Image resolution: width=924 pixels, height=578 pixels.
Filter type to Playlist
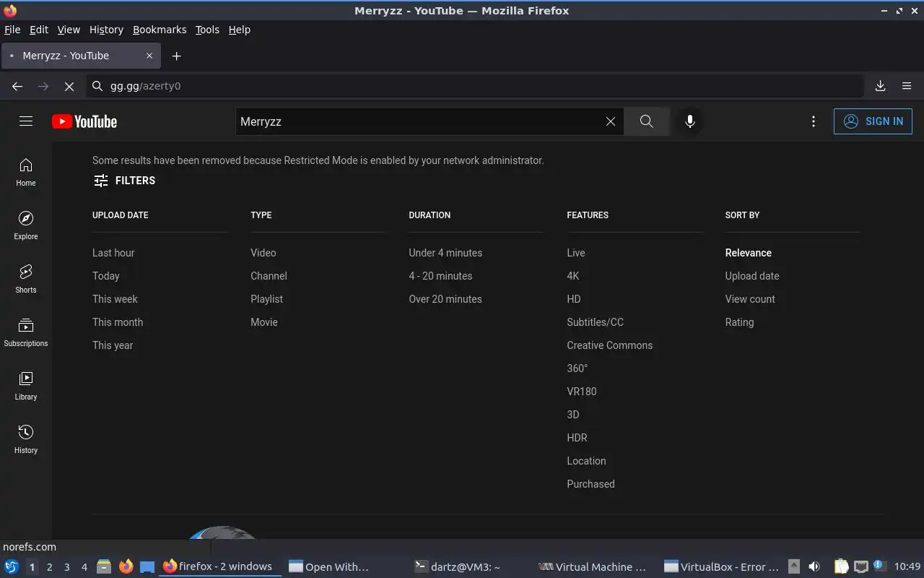[x=266, y=299]
